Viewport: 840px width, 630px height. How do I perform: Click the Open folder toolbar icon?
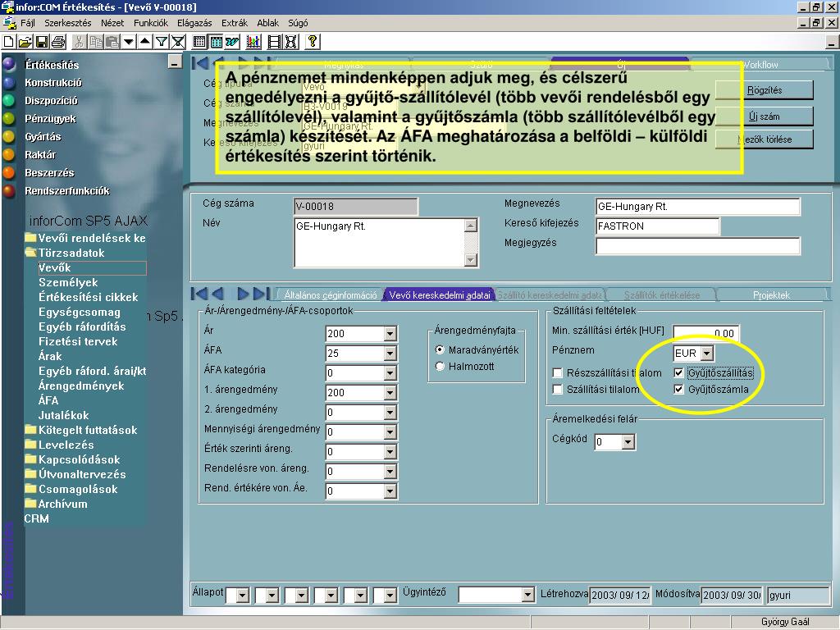[25, 42]
